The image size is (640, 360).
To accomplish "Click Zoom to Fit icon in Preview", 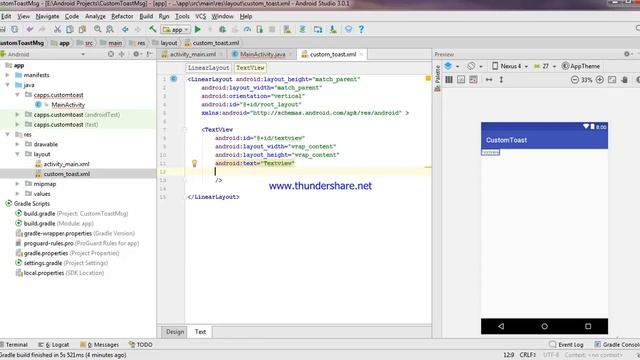I will [x=612, y=80].
